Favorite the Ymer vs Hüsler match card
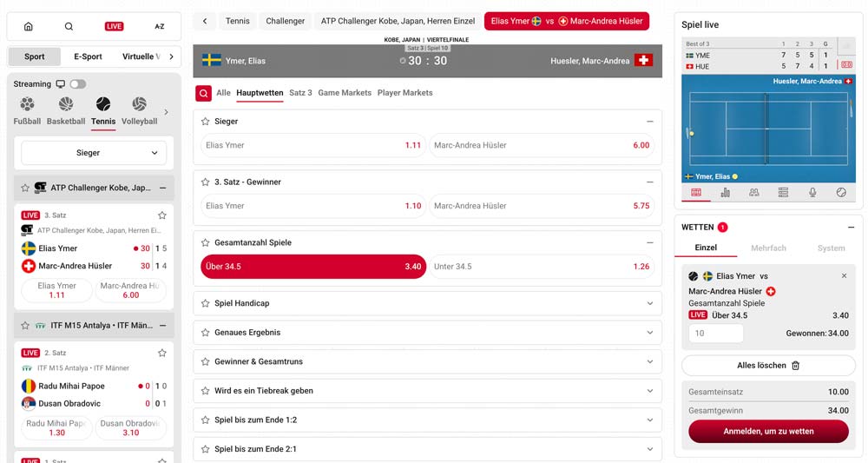868x463 pixels. [x=162, y=215]
